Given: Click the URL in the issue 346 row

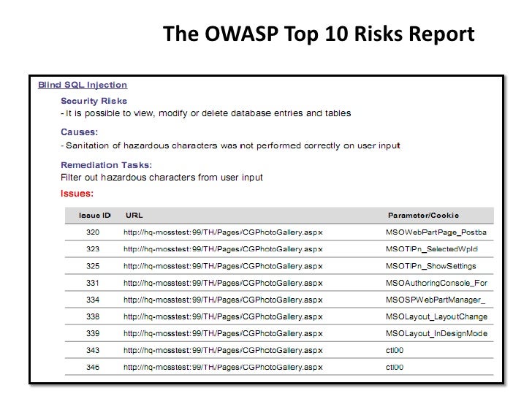Looking at the screenshot, I should [x=223, y=367].
